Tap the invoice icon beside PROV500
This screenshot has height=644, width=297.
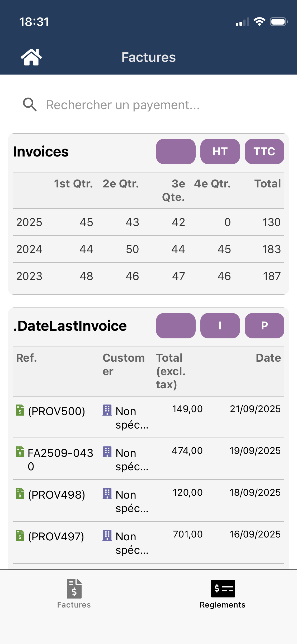tap(20, 410)
